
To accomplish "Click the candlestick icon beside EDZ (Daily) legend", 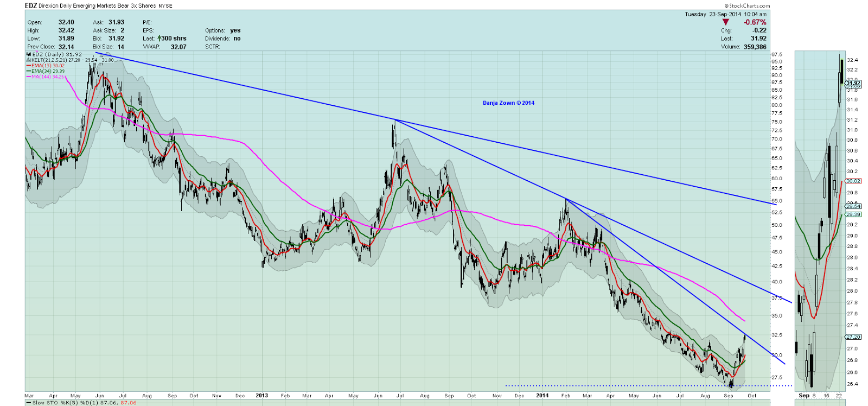I will coord(28,54).
